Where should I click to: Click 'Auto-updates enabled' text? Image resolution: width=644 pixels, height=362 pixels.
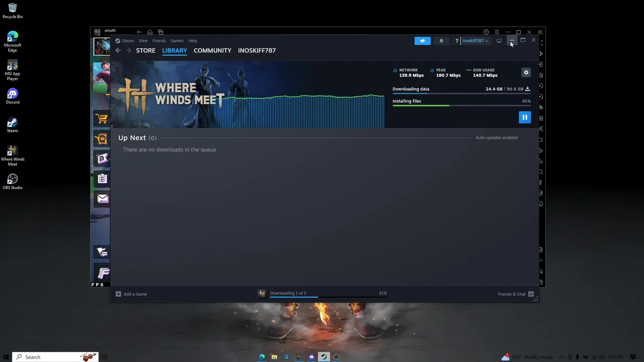[497, 138]
